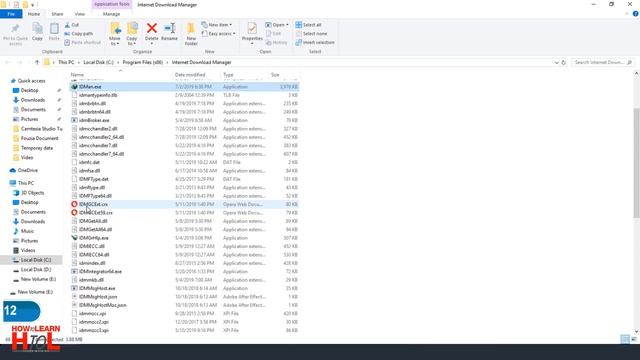Open the Manage ribbon tab
640x360 pixels.
click(111, 14)
